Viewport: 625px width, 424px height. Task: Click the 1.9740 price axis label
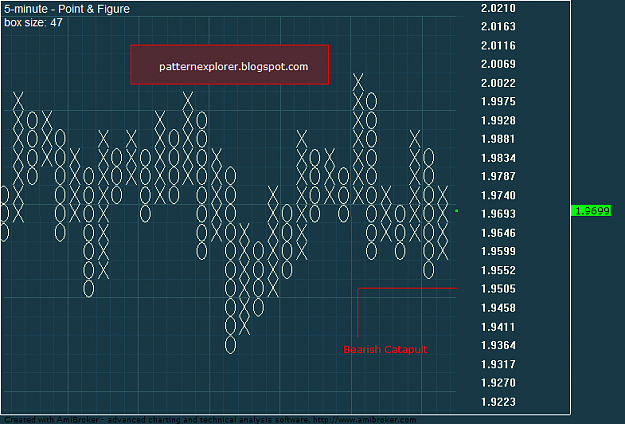pyautogui.click(x=498, y=195)
